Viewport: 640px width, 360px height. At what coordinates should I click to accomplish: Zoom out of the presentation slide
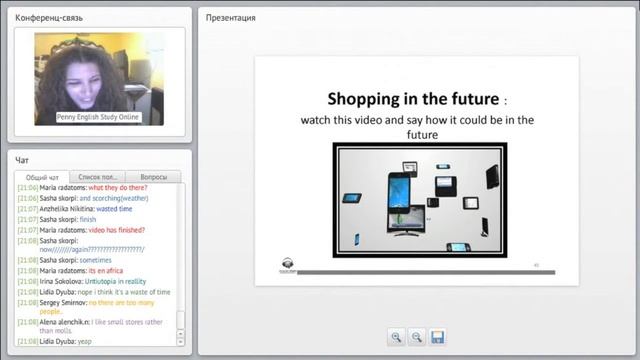[x=416, y=337]
